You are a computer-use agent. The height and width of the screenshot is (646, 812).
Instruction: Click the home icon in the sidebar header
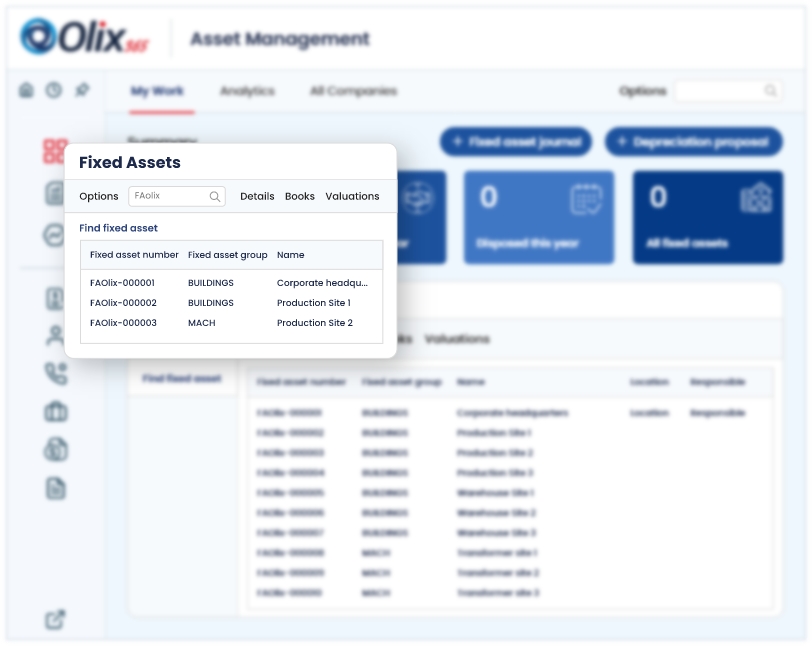[x=26, y=90]
